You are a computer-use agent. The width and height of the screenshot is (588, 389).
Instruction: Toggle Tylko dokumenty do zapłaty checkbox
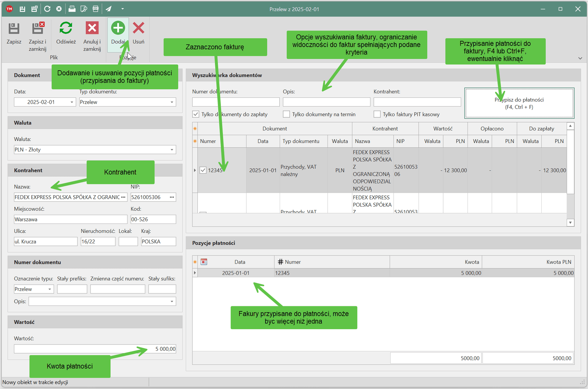pos(196,114)
